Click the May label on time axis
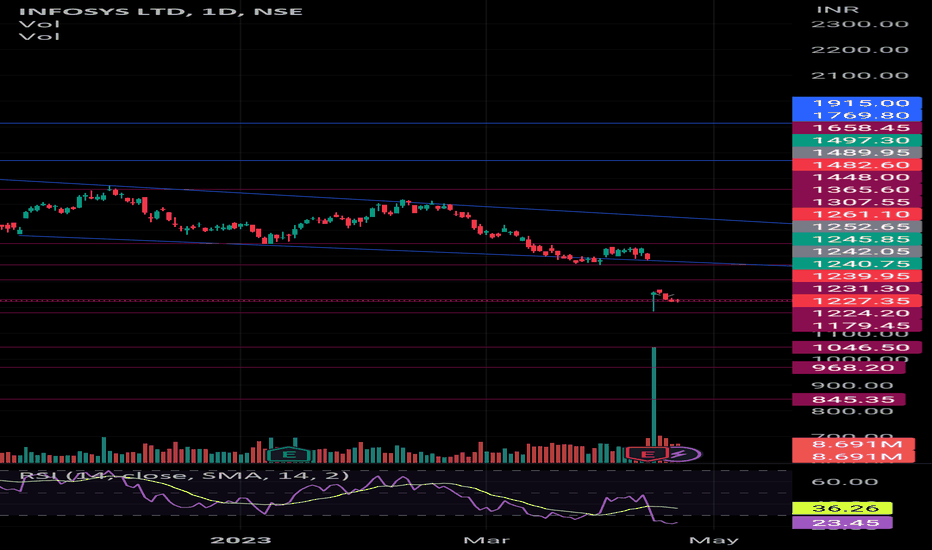932x550 pixels. [x=713, y=540]
